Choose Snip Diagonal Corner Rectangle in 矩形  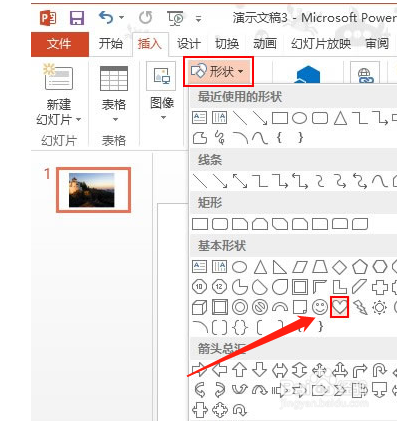tap(280, 224)
